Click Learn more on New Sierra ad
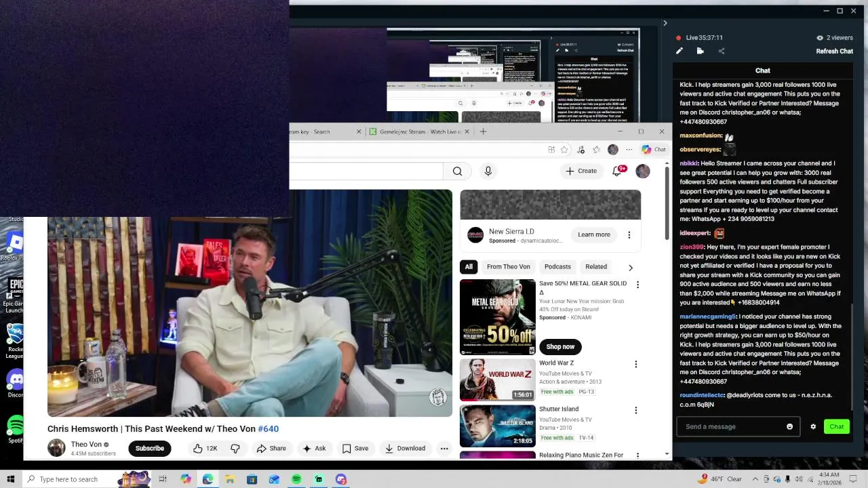 click(594, 235)
